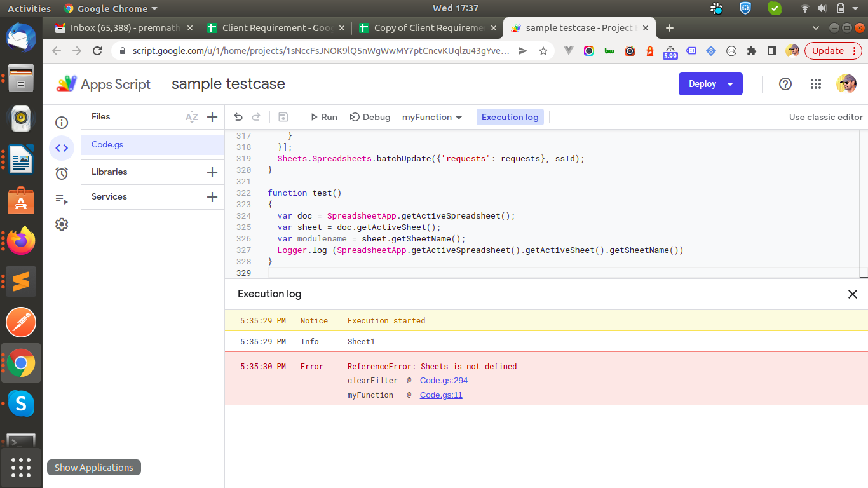Click the Sheet1 info log row
868x488 pixels.
click(546, 342)
